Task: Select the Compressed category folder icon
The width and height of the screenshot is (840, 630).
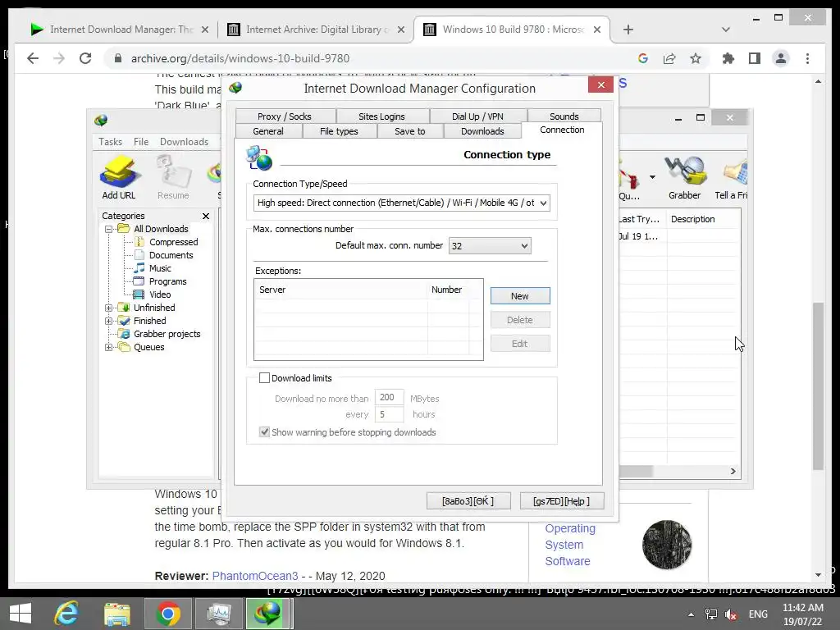Action: tap(139, 242)
